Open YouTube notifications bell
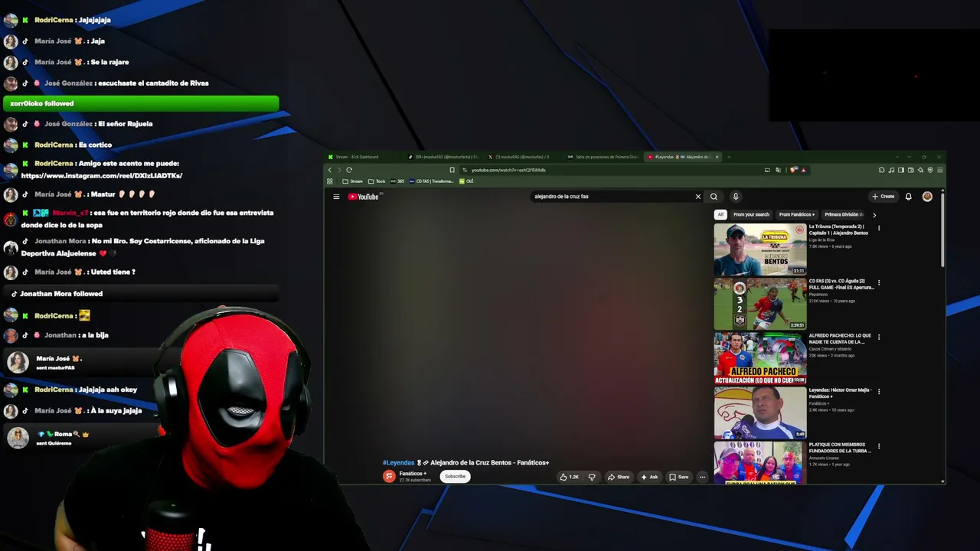The height and width of the screenshot is (551, 980). click(x=908, y=197)
